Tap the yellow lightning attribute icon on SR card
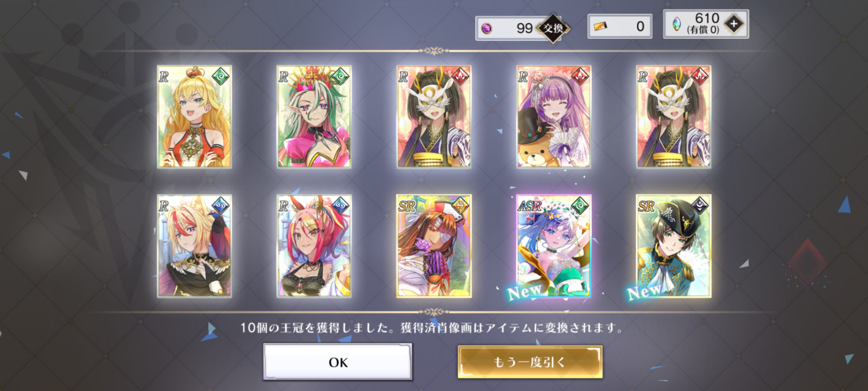This screenshot has width=868, height=391. pyautogui.click(x=460, y=206)
